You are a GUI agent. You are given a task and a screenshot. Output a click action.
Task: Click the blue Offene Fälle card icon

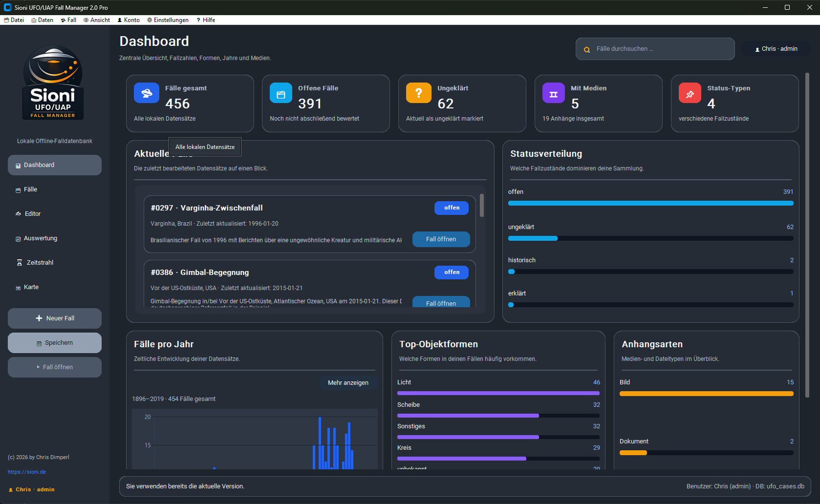point(281,93)
